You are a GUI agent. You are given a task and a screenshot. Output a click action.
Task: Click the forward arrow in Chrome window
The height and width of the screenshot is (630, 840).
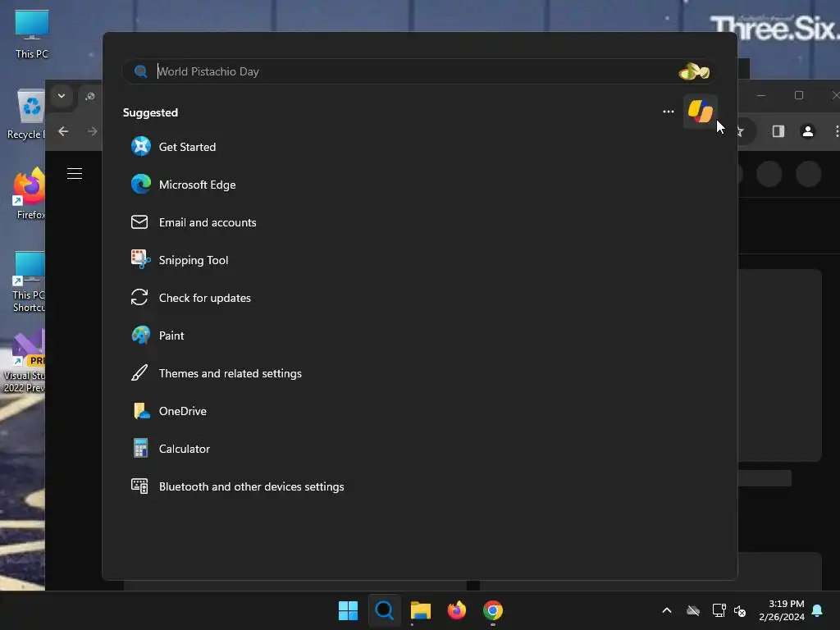point(92,131)
